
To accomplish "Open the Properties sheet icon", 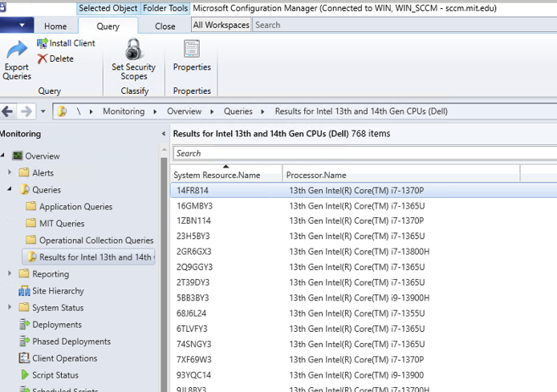I will 192,49.
